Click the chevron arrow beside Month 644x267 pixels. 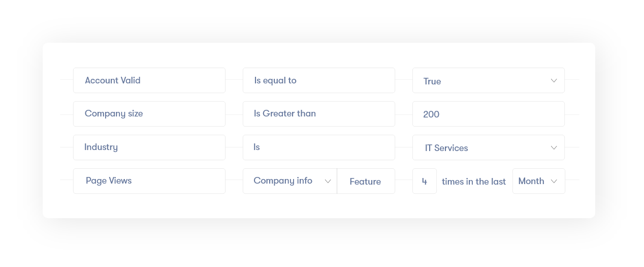click(x=554, y=182)
